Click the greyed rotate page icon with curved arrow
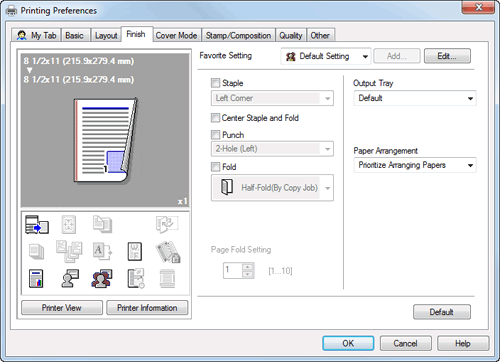 167,224
